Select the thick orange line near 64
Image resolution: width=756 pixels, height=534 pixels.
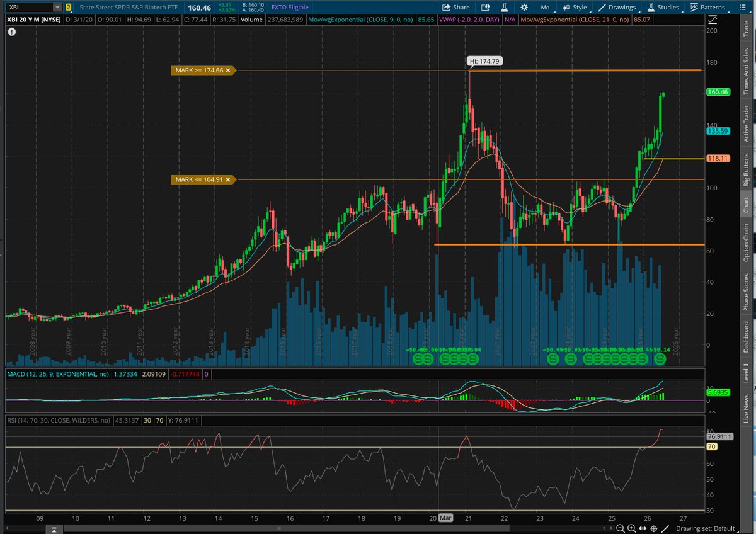(x=569, y=244)
